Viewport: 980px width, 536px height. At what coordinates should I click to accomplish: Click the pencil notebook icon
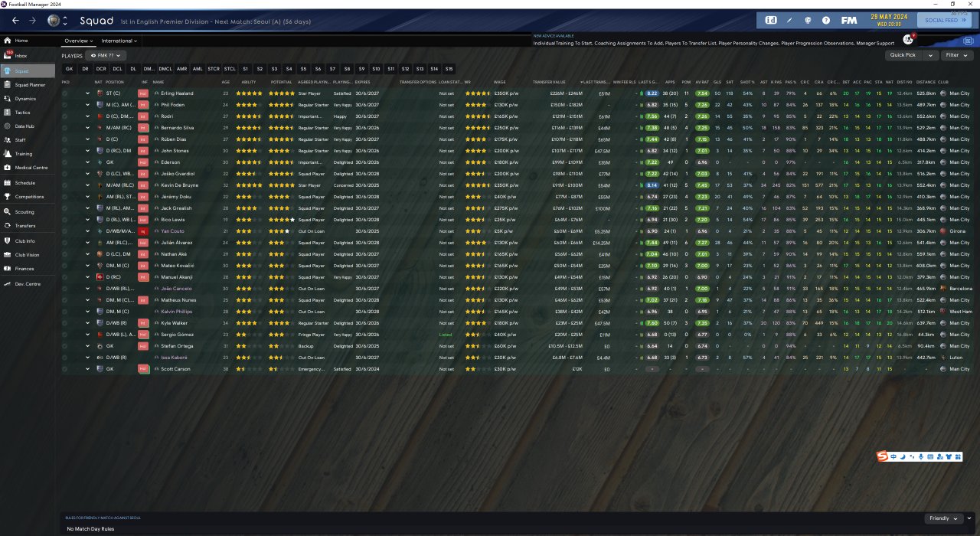tap(789, 20)
